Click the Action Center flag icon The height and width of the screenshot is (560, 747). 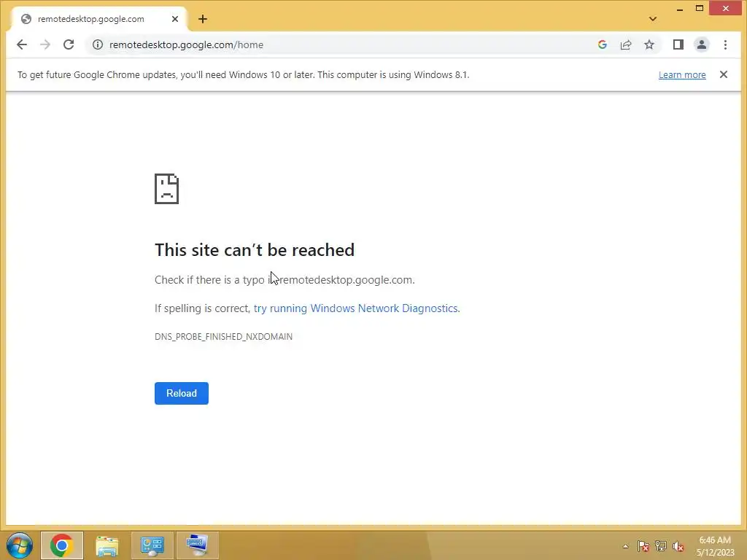pos(643,546)
